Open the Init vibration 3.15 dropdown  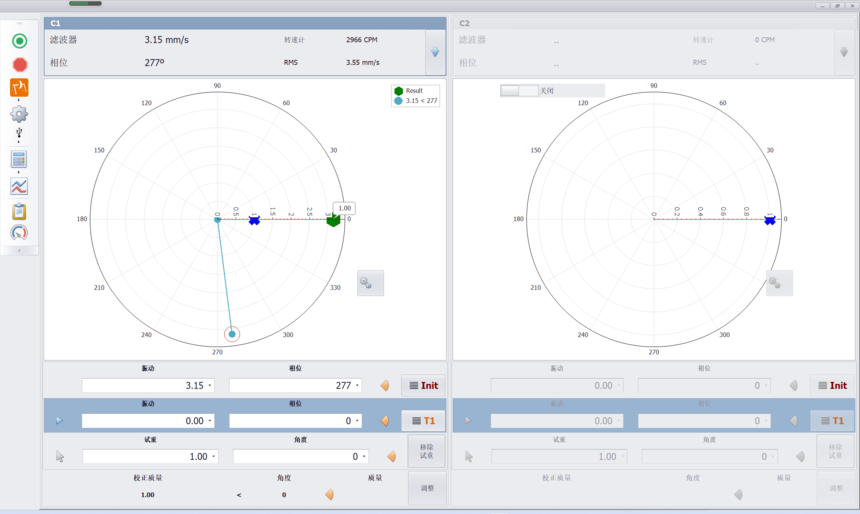pos(211,386)
